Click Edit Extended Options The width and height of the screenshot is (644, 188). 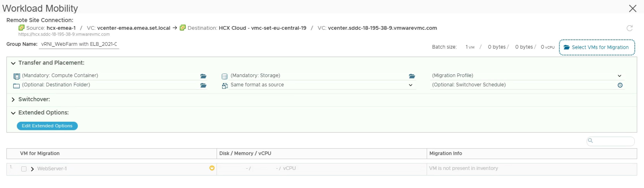(47, 126)
